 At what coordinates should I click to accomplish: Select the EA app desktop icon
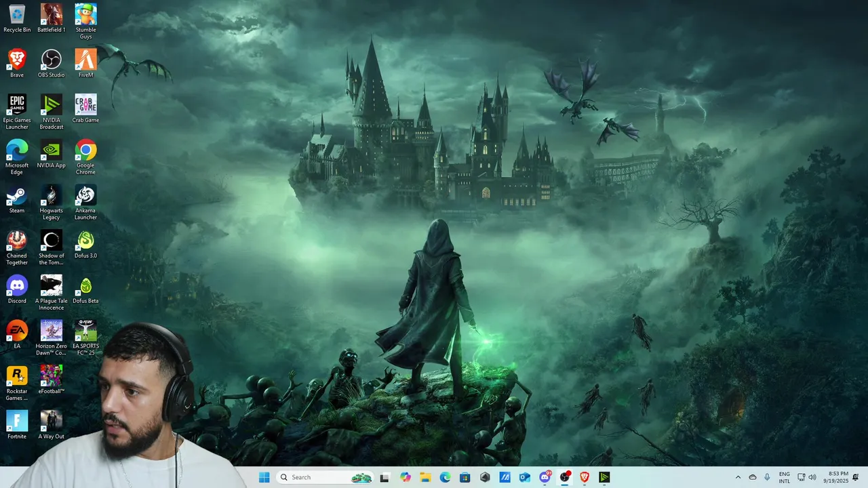[17, 335]
